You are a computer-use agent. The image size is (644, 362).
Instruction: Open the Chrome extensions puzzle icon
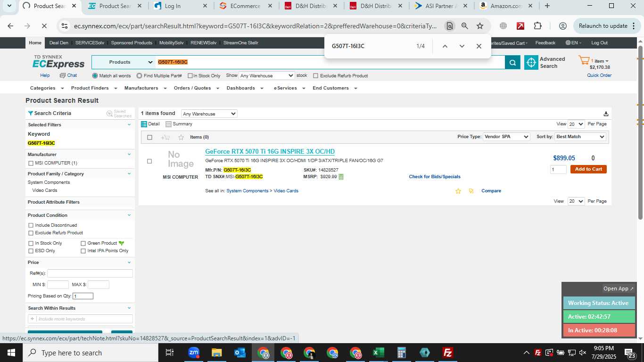538,26
